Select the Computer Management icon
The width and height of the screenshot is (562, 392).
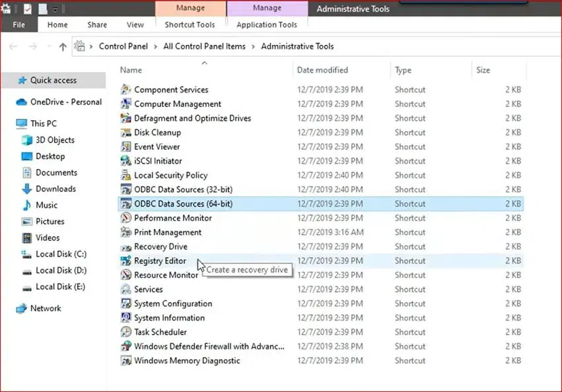tap(125, 104)
